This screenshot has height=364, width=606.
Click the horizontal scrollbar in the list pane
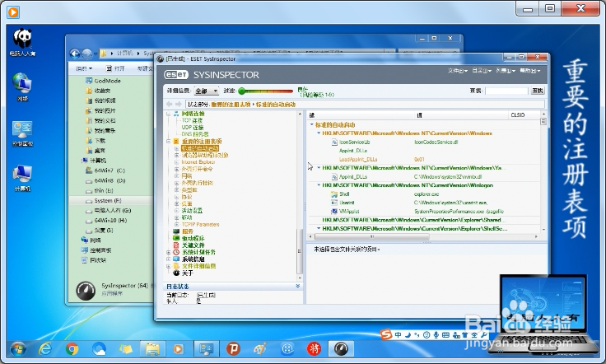(x=372, y=236)
